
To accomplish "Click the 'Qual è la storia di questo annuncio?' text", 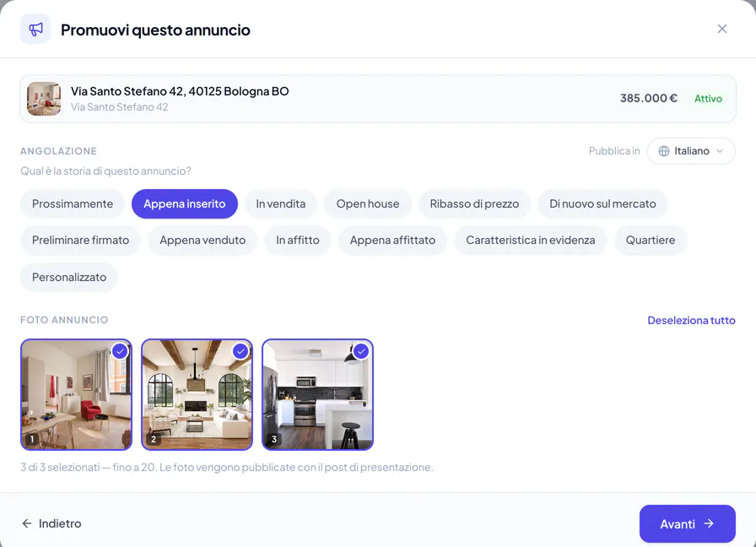I will tap(105, 171).
